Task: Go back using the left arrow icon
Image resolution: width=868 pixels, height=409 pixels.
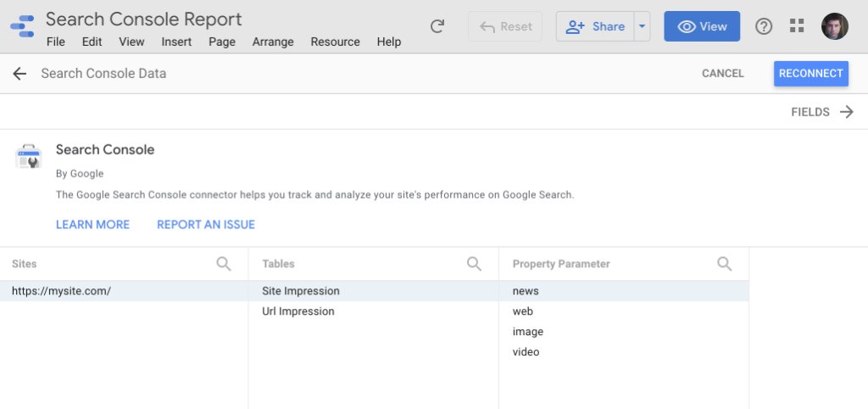Action: coord(19,74)
